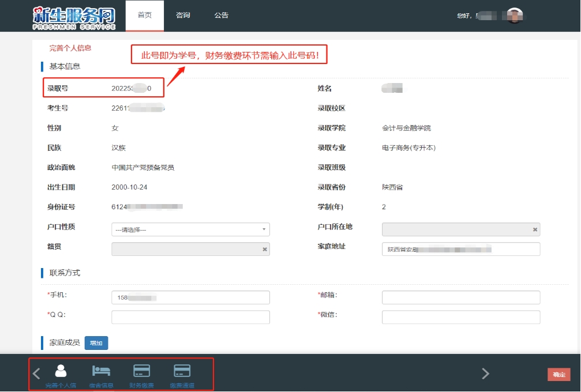Focus the 微信 input field

click(461, 317)
